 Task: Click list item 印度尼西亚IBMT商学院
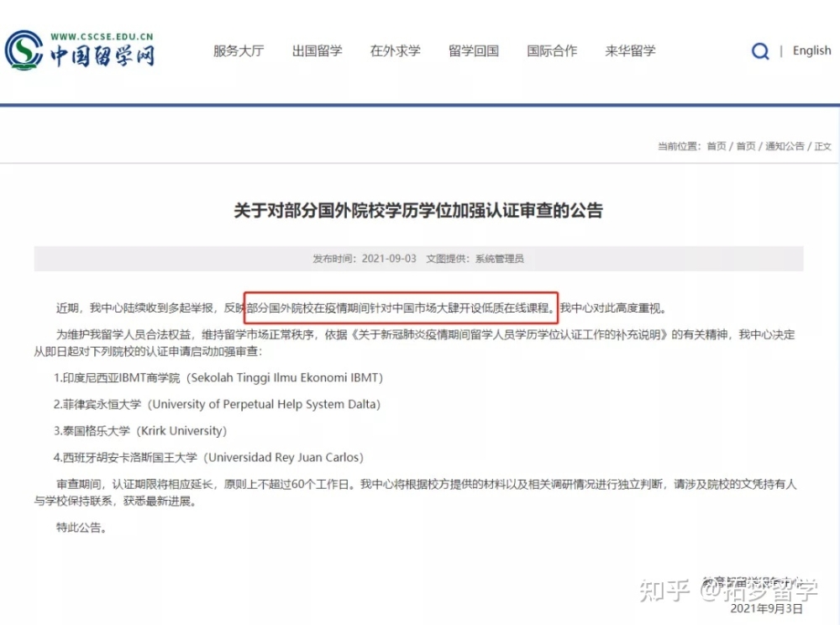(x=218, y=377)
